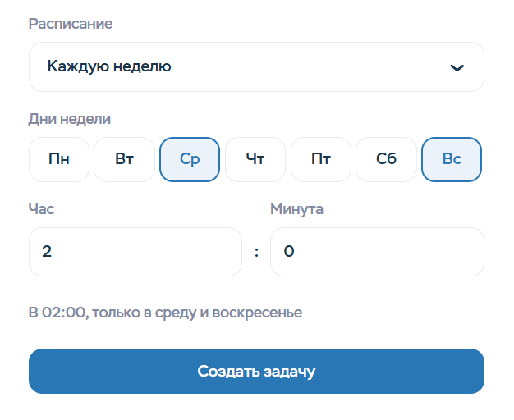514x420 pixels.
Task: Click the 'Дни недели' label
Action: (70, 119)
